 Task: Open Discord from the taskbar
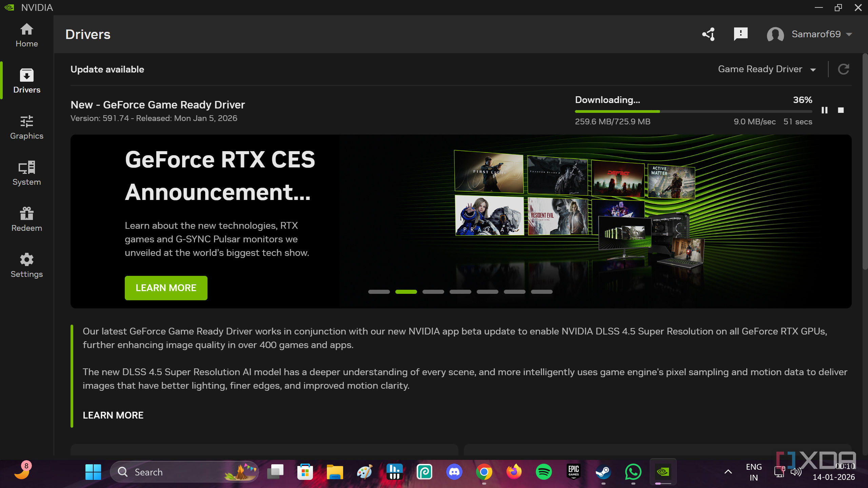(x=454, y=472)
